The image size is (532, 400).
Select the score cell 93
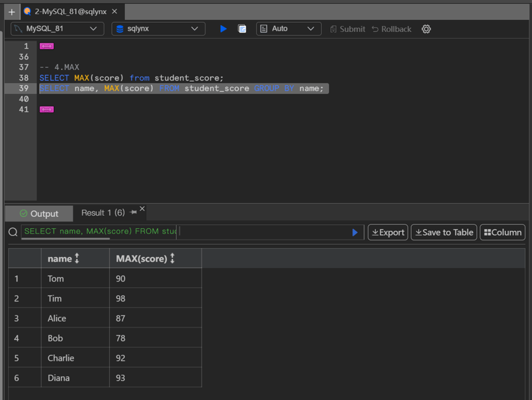156,378
